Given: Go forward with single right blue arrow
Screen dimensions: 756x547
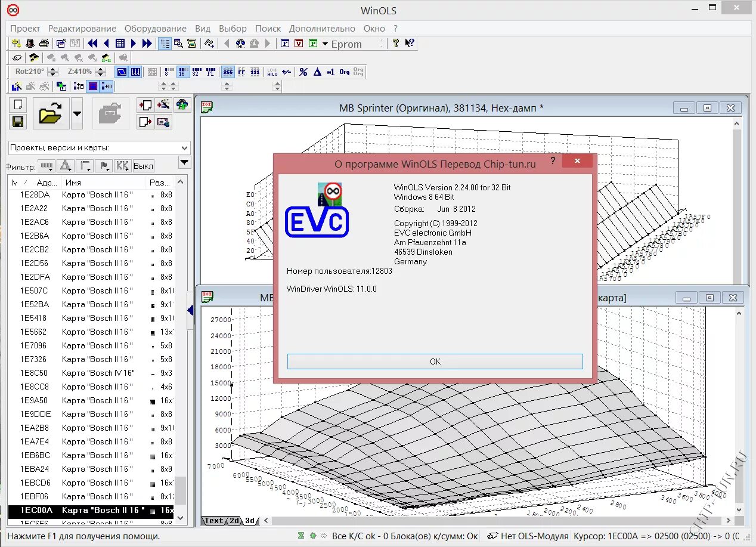Looking at the screenshot, I should 134,43.
